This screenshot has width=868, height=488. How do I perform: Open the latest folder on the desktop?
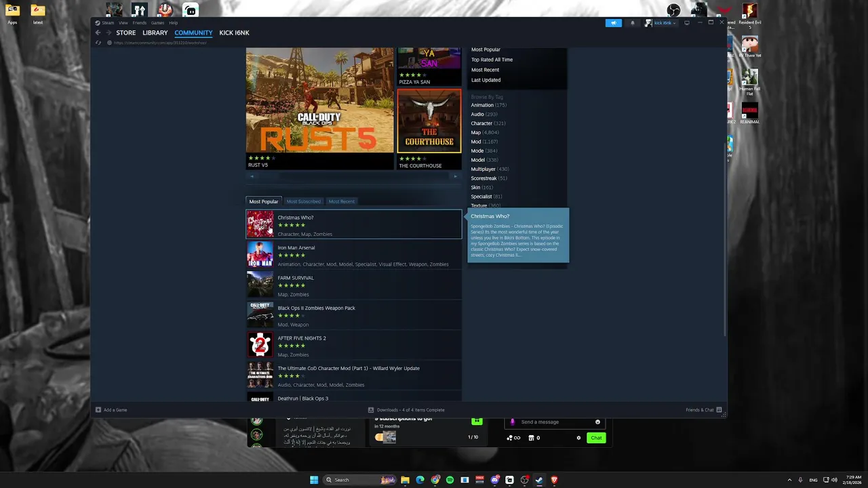(38, 14)
